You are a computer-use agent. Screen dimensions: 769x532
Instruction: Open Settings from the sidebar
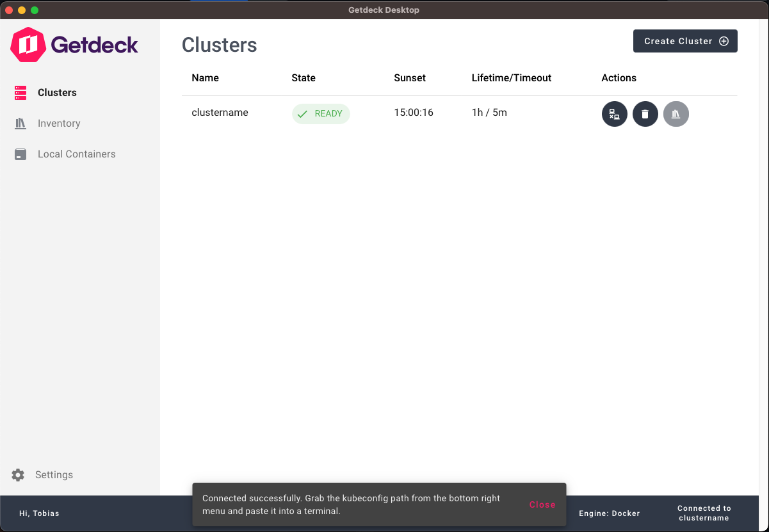pyautogui.click(x=54, y=475)
